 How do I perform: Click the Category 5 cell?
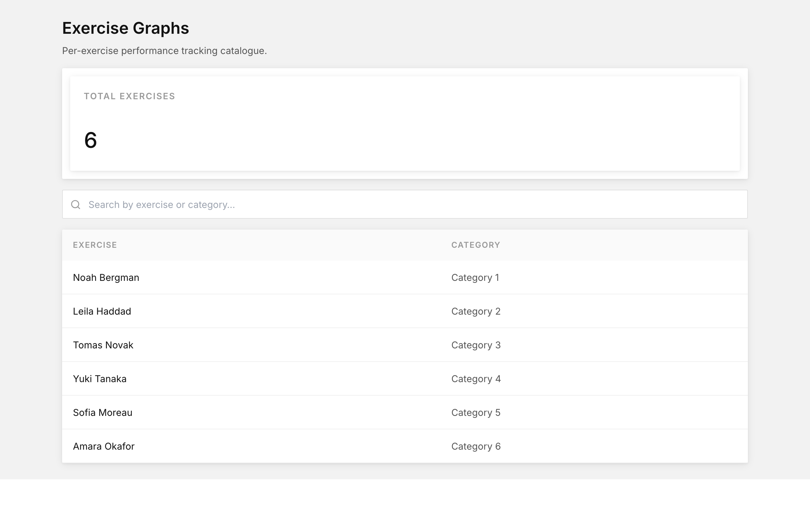476,413
